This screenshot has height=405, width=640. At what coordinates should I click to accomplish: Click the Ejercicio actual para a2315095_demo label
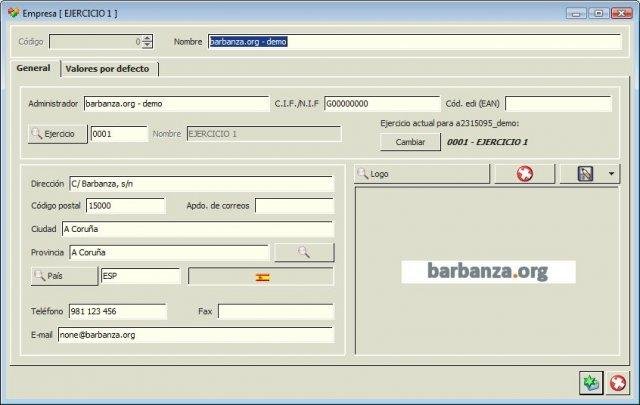[450, 123]
